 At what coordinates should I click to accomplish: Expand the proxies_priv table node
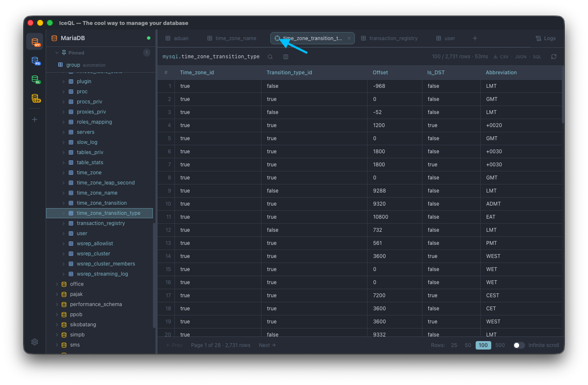[64, 112]
